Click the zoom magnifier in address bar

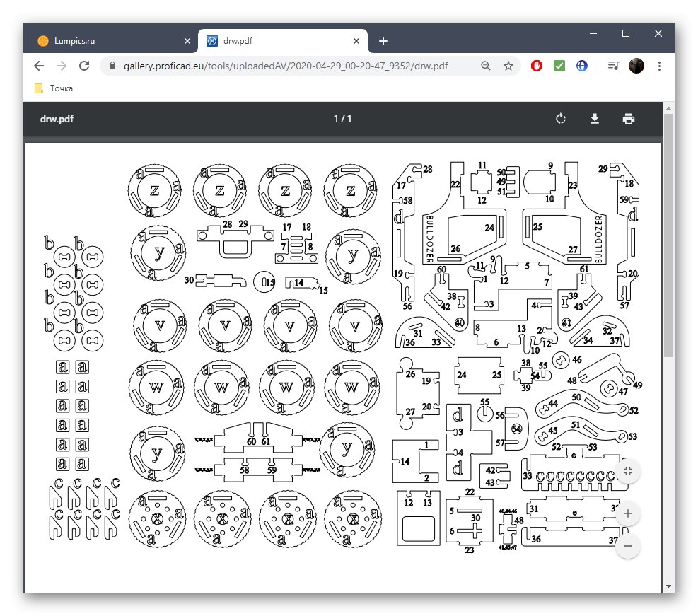click(485, 65)
